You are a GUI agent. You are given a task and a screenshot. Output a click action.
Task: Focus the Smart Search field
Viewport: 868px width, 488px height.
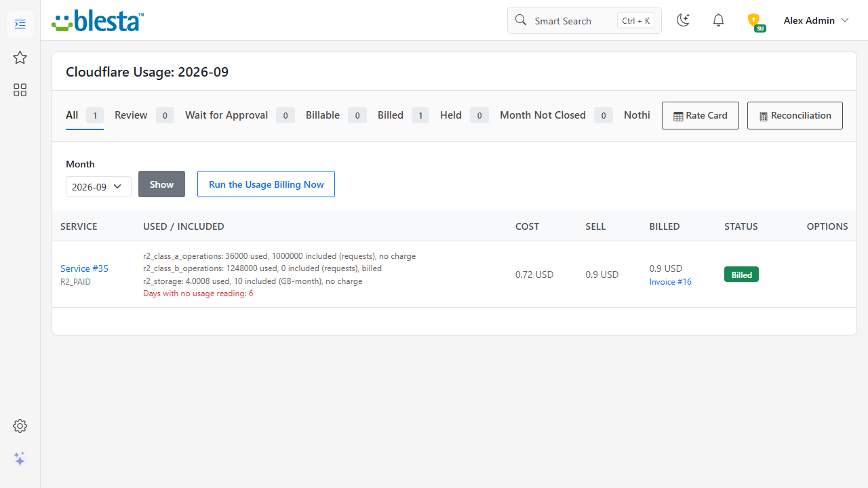(x=585, y=20)
